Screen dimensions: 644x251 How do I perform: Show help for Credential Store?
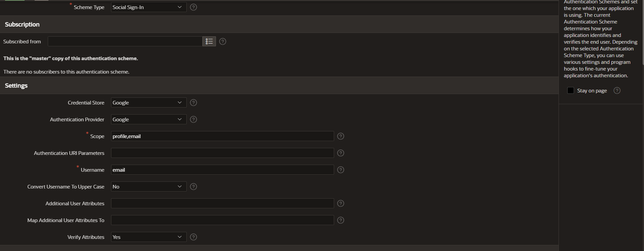tap(193, 102)
